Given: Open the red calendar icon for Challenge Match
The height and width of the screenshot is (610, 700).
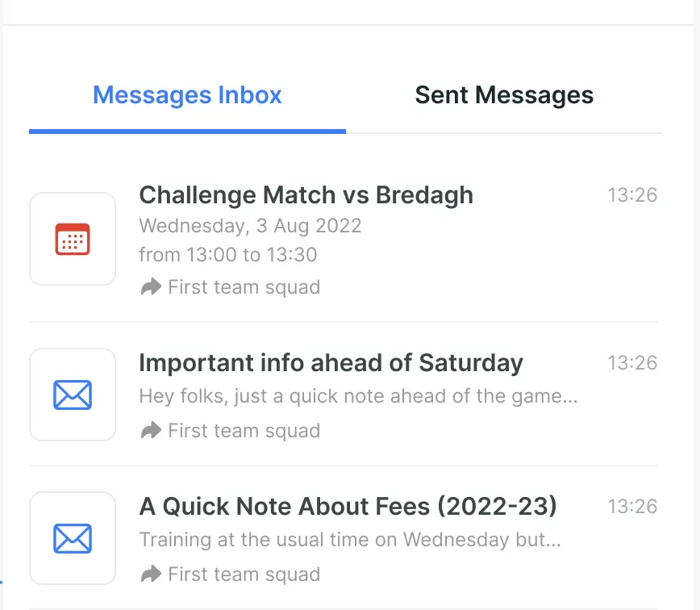Looking at the screenshot, I should coord(73,239).
